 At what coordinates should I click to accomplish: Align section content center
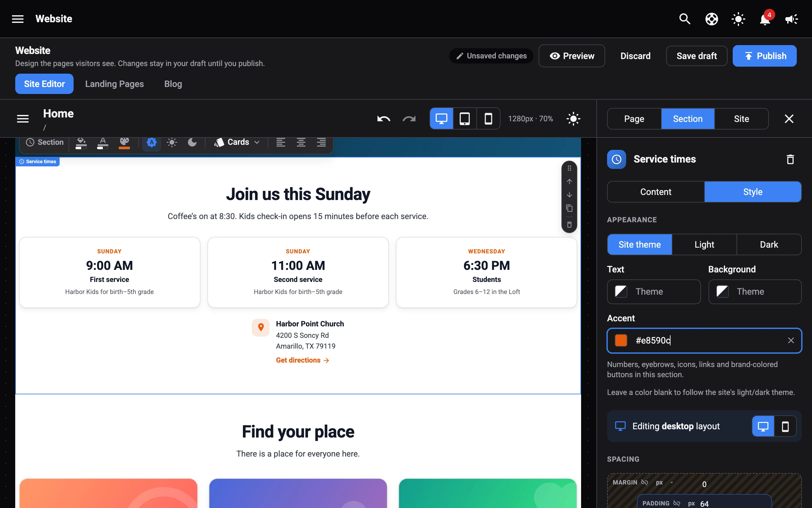(x=301, y=143)
